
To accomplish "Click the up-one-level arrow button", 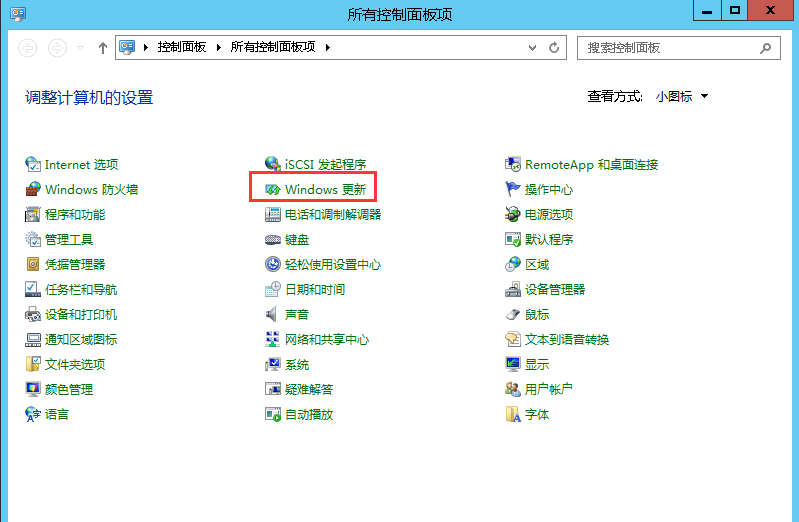I will click(x=103, y=48).
